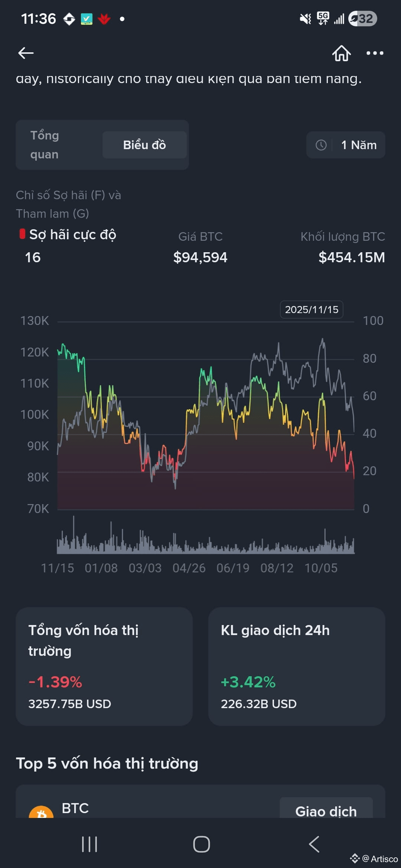Screen dimensions: 401x868
Task: Open the 1 Năm time range dropdown
Action: pyautogui.click(x=346, y=145)
